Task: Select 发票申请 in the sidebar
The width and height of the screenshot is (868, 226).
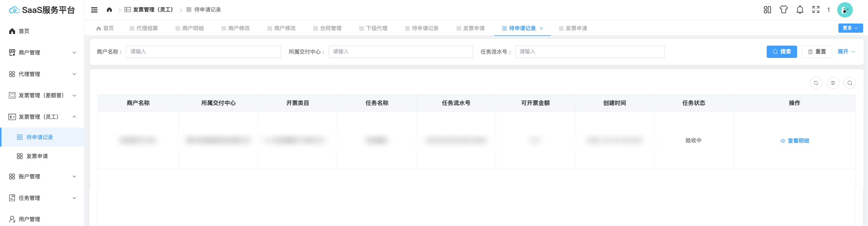Action: (x=37, y=156)
